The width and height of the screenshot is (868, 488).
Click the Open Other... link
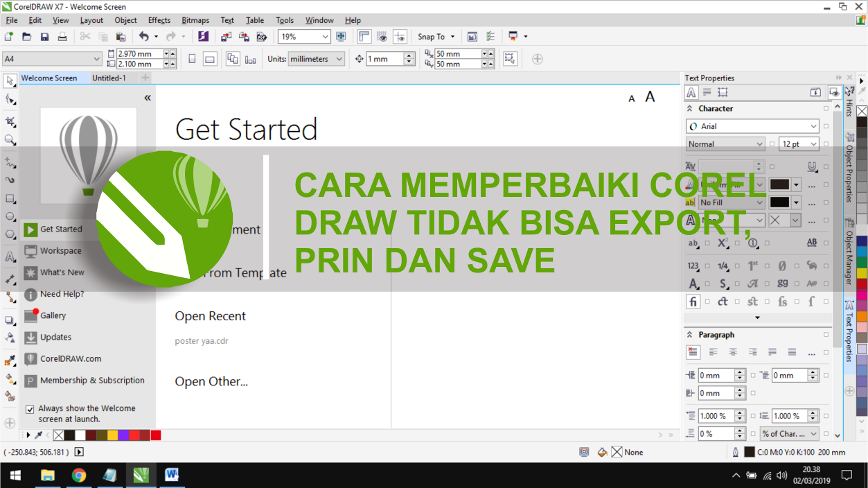coord(211,381)
